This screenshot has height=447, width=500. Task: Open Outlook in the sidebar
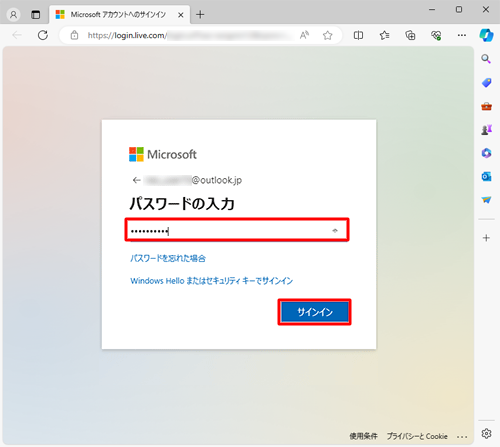tap(486, 176)
